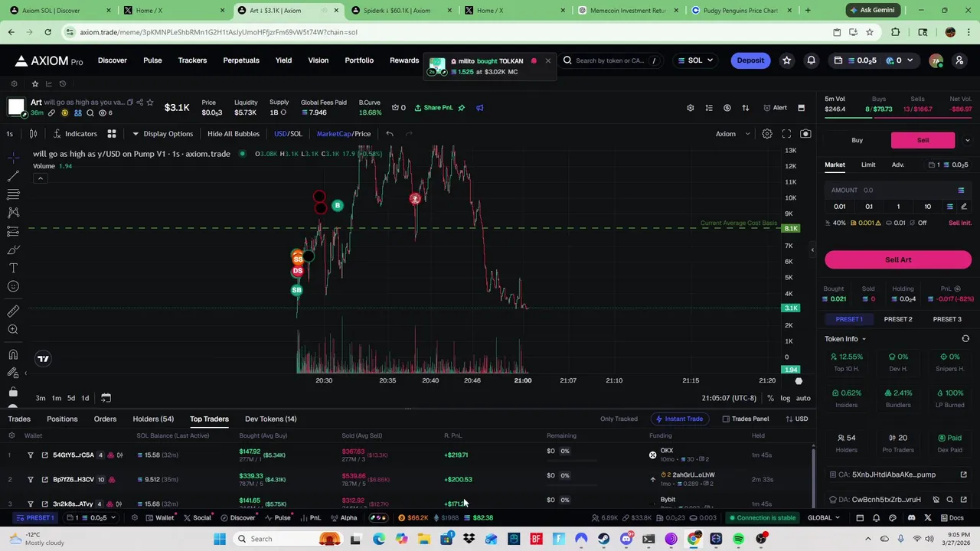Enter fullscreen chart mode
This screenshot has width=980, height=551.
(x=786, y=134)
